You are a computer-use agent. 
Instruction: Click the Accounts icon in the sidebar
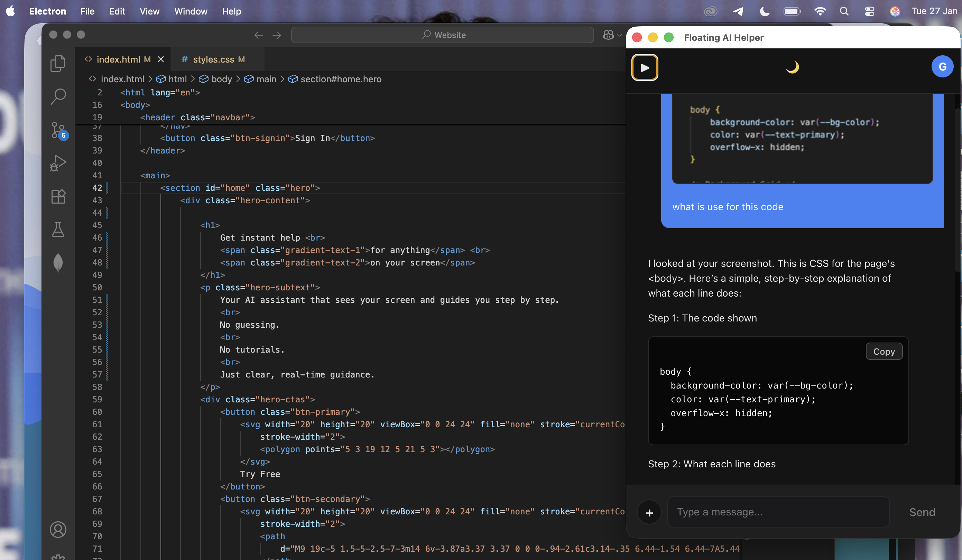[58, 530]
